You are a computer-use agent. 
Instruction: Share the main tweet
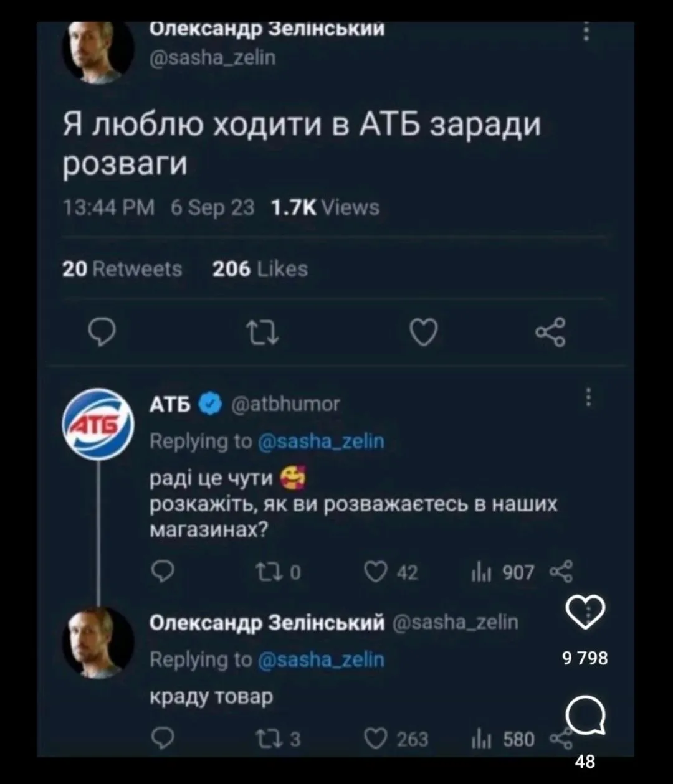[x=551, y=331]
